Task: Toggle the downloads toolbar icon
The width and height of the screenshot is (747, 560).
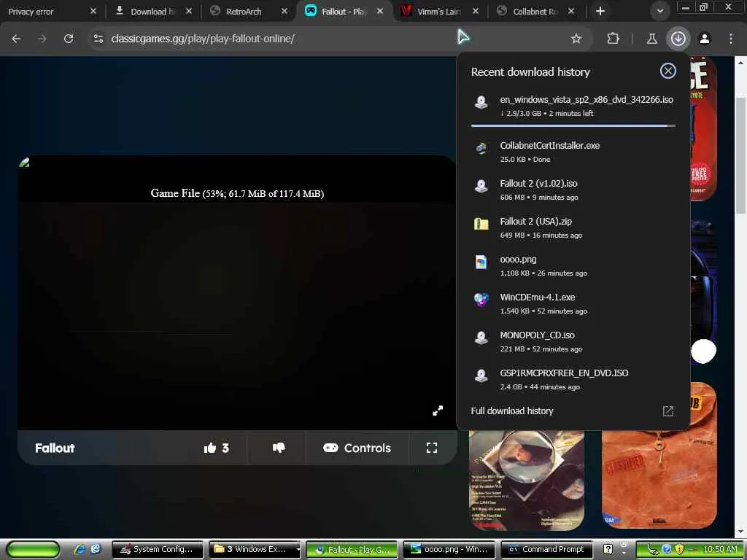Action: point(678,39)
